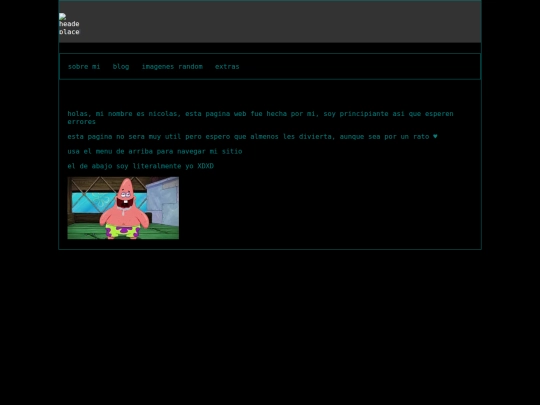Open 'imagenes random' in the navigation
Screen dimensions: 540x405
[x=172, y=67]
